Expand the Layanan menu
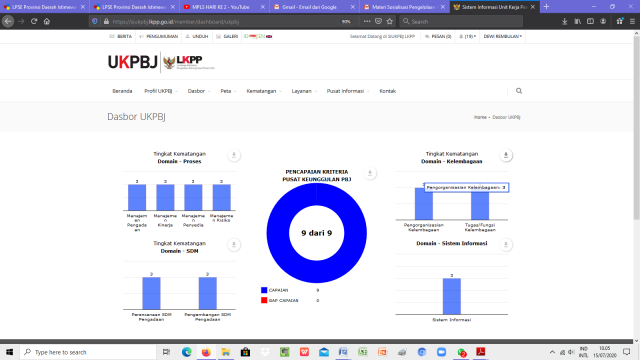 point(304,91)
